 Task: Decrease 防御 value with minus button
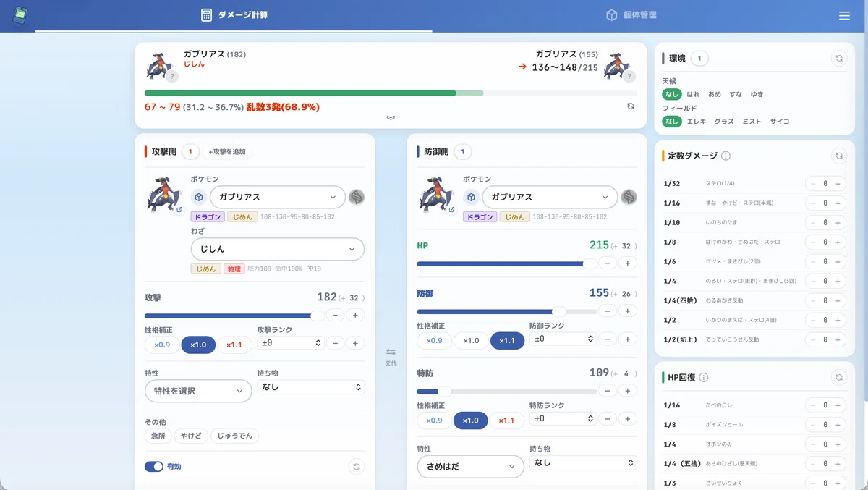click(x=608, y=311)
